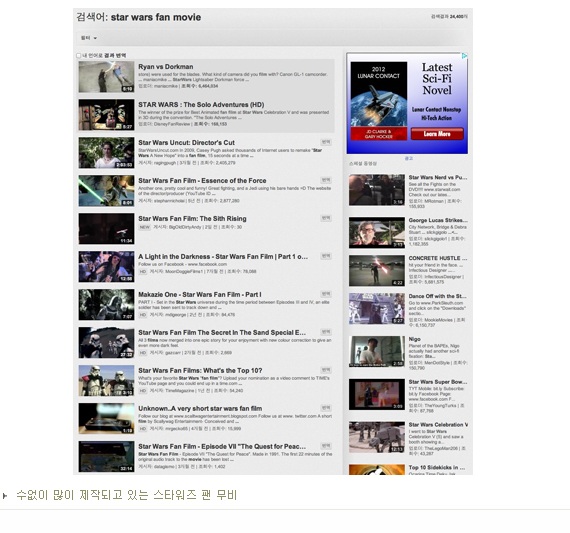This screenshot has width=570, height=533.
Task: Open Star Wars Nerd vs Pu... sidebar video
Action: (x=438, y=177)
